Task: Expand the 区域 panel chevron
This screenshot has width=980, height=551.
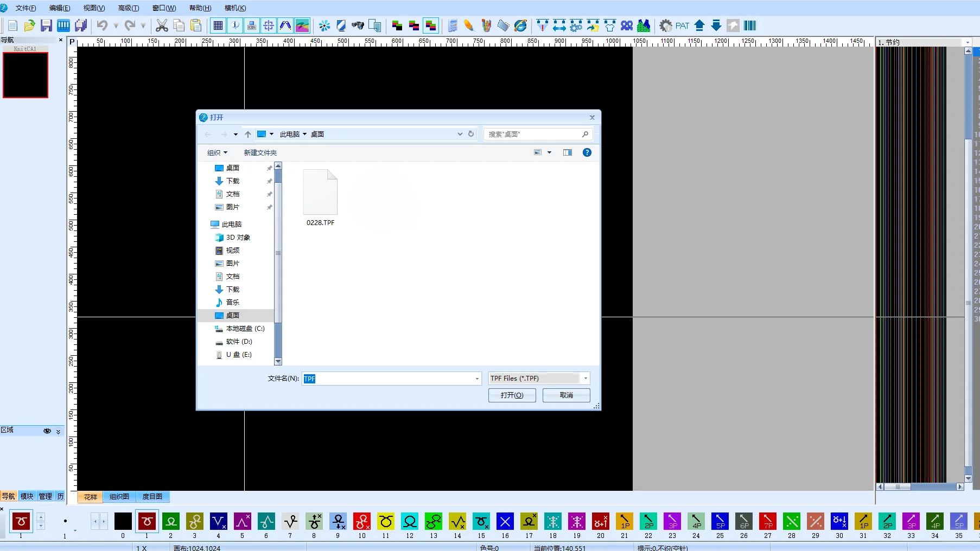Action: click(59, 431)
